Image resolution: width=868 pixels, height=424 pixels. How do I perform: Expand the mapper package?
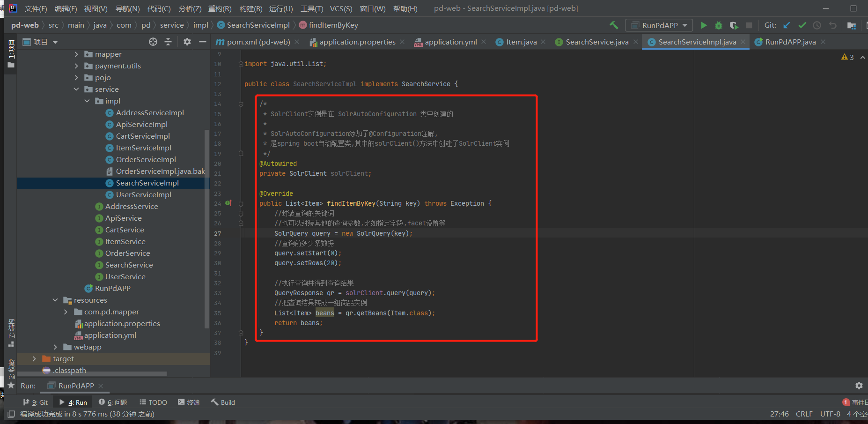(76, 54)
